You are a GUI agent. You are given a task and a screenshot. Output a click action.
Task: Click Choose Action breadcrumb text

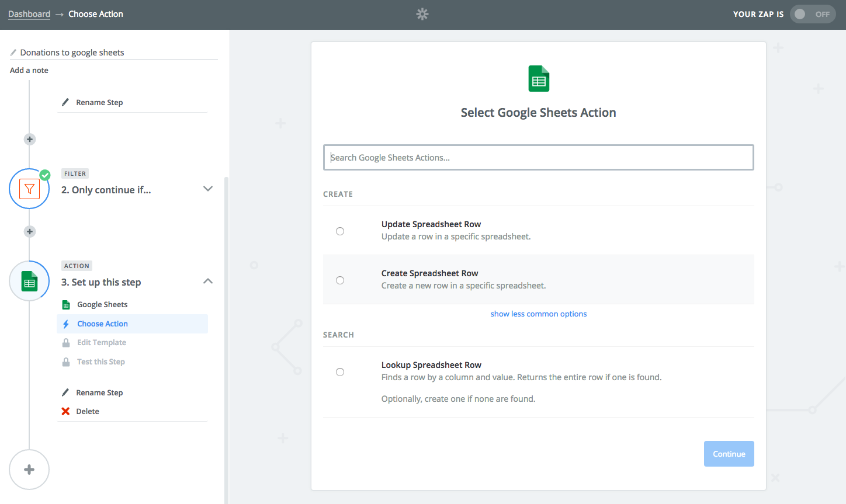tap(96, 14)
